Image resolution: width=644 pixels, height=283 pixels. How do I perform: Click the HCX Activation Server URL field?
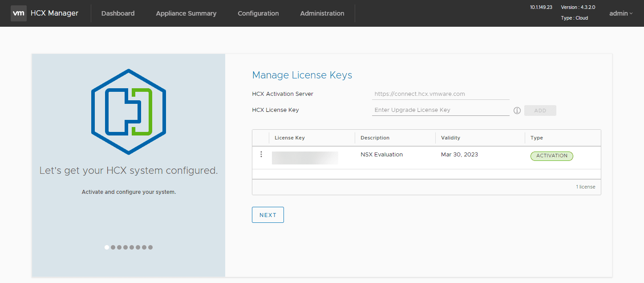point(440,94)
